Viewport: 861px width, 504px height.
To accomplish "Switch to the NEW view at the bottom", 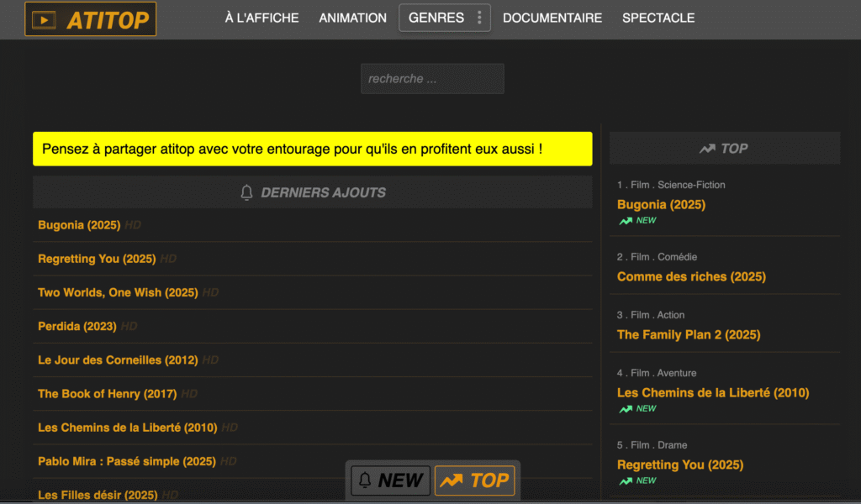I will point(389,480).
